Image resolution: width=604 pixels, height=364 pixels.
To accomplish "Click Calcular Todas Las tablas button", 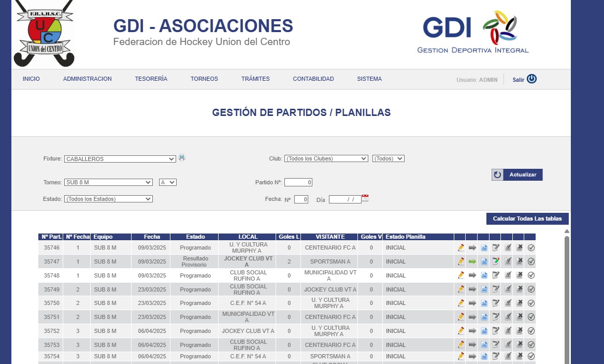I will click(527, 219).
